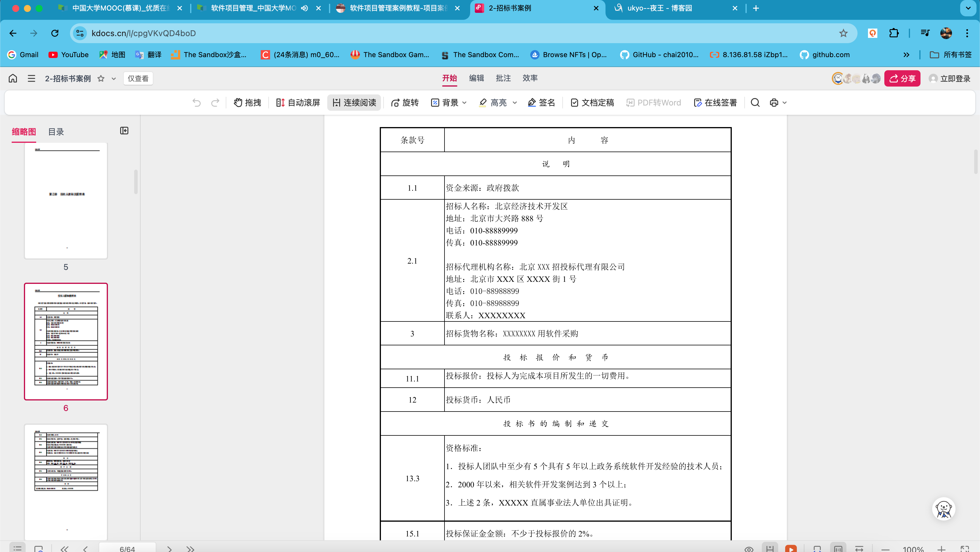Open new browser tab plus button

756,8
